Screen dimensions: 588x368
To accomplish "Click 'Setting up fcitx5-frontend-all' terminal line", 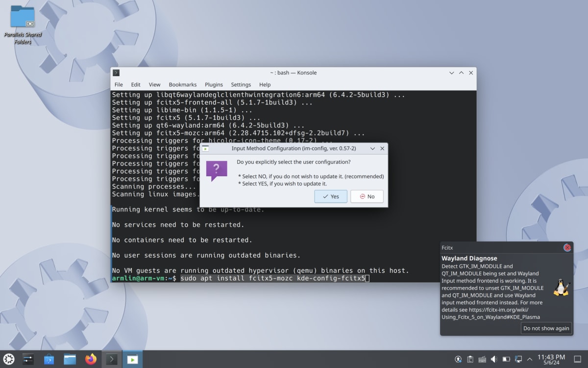I will (212, 103).
